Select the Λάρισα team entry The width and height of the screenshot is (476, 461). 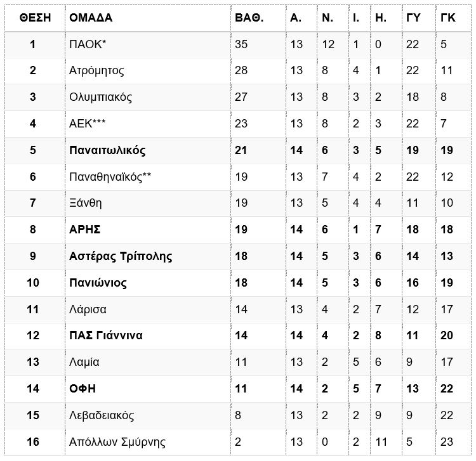[x=88, y=309]
